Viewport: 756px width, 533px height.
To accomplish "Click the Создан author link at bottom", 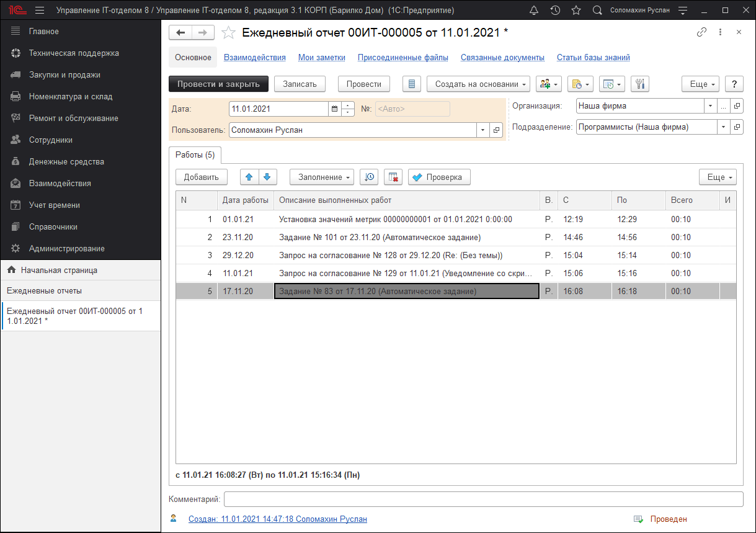I will pos(277,519).
